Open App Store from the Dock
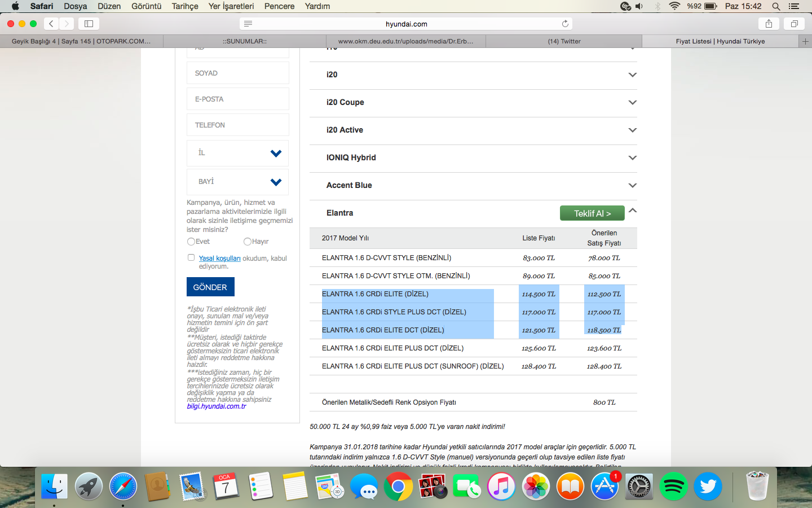Screen dimensions: 812x508 [x=604, y=486]
